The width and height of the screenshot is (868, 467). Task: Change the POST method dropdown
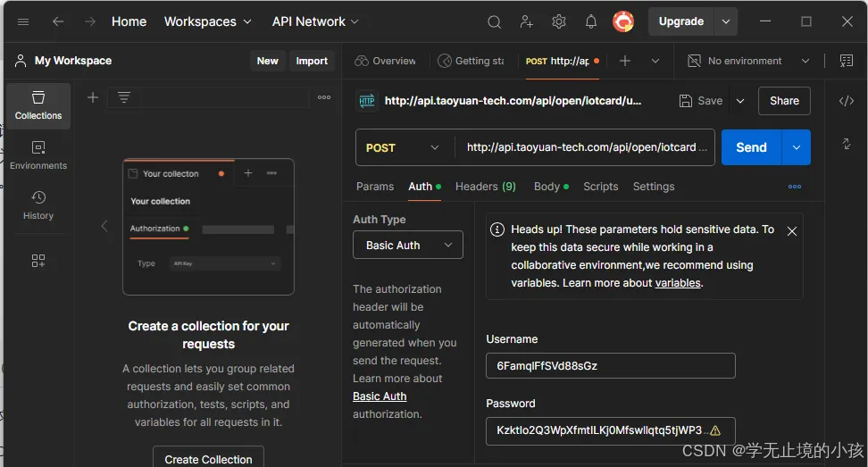coord(403,147)
